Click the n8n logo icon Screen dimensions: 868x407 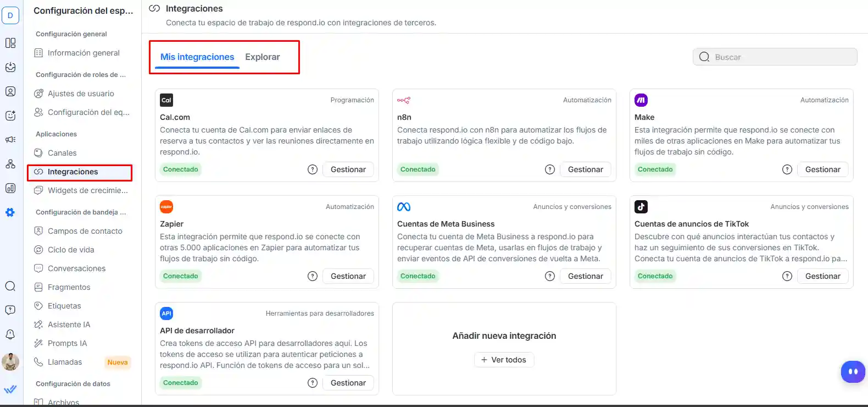404,100
